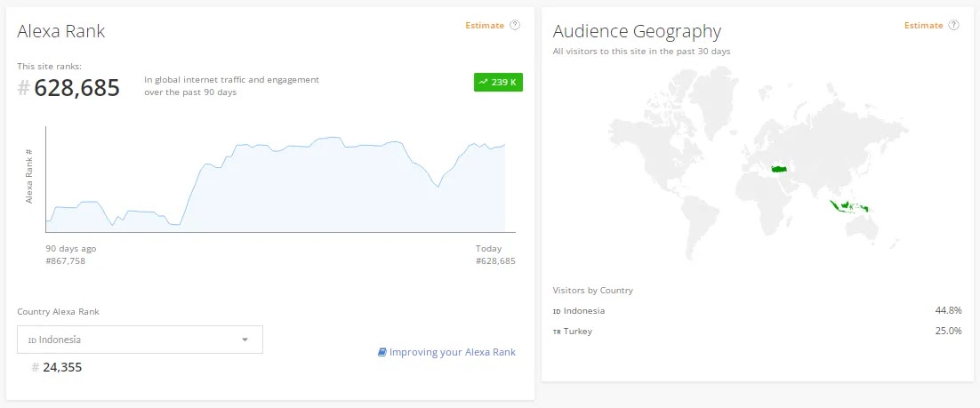Screen dimensions: 980x408
Task: Open the Country Alexa Rank dropdown showing Indonesia
Action: click(140, 340)
